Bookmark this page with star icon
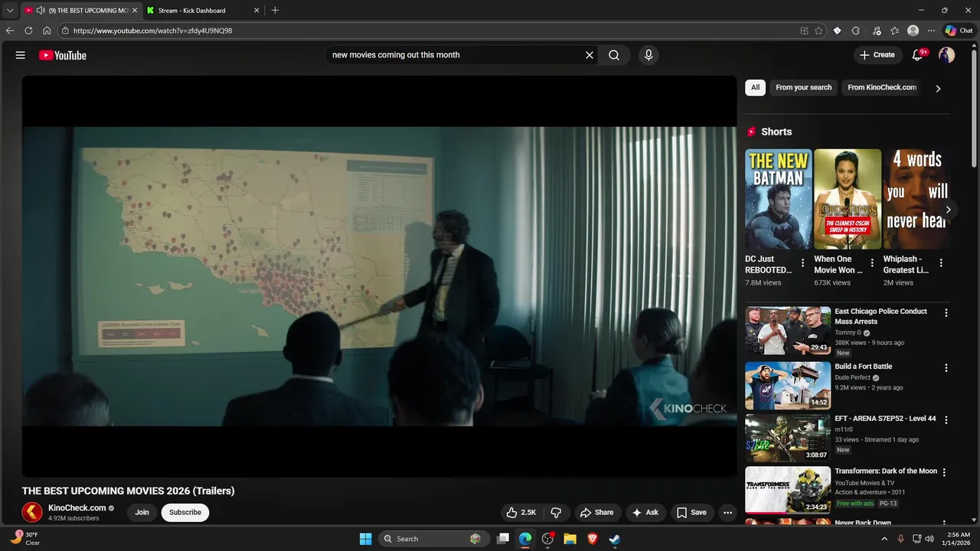 818,31
